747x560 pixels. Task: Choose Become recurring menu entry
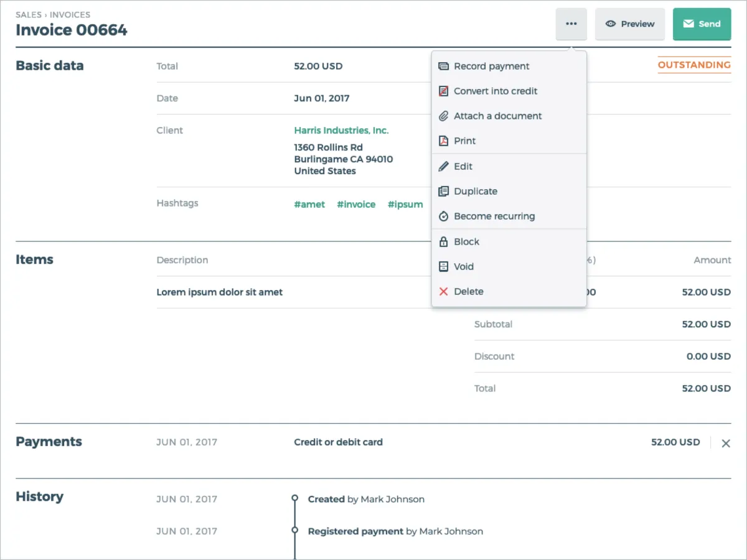tap(494, 216)
